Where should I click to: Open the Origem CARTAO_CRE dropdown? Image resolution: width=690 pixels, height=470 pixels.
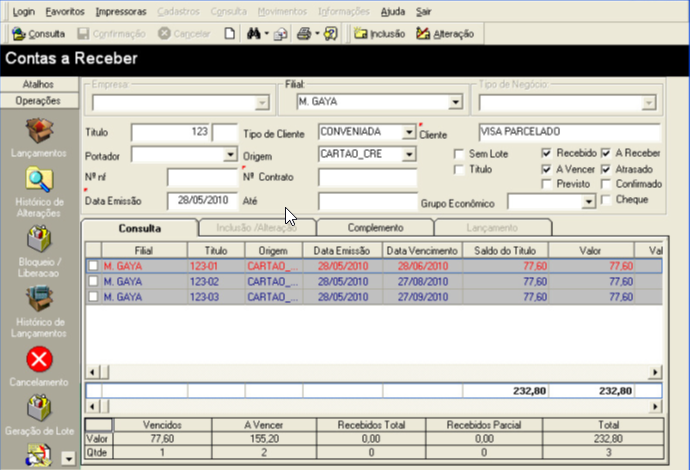[x=409, y=154]
